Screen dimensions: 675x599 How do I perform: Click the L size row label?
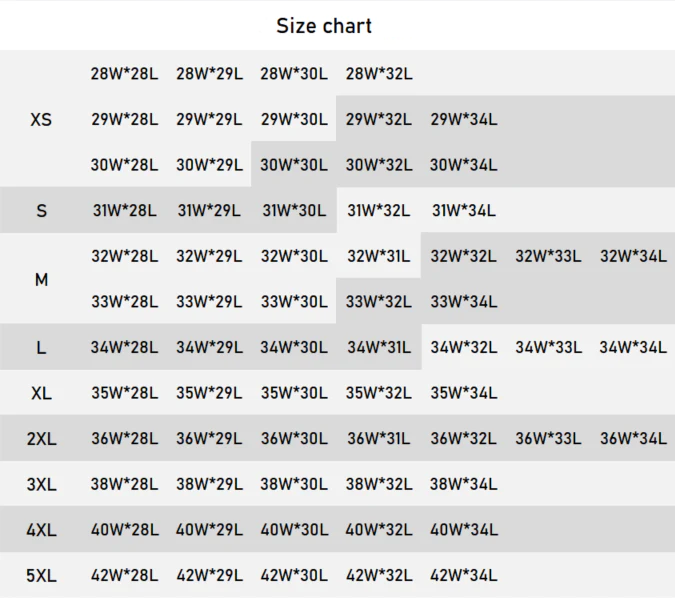[41, 348]
